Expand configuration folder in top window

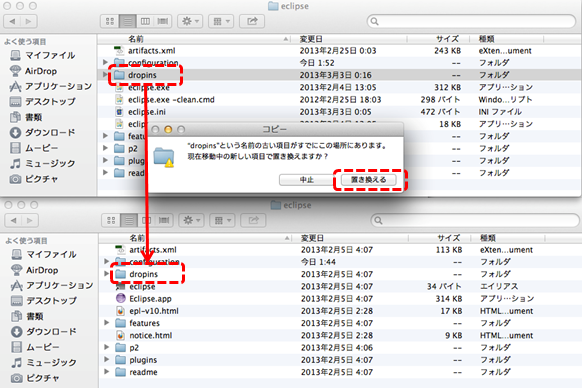point(105,62)
